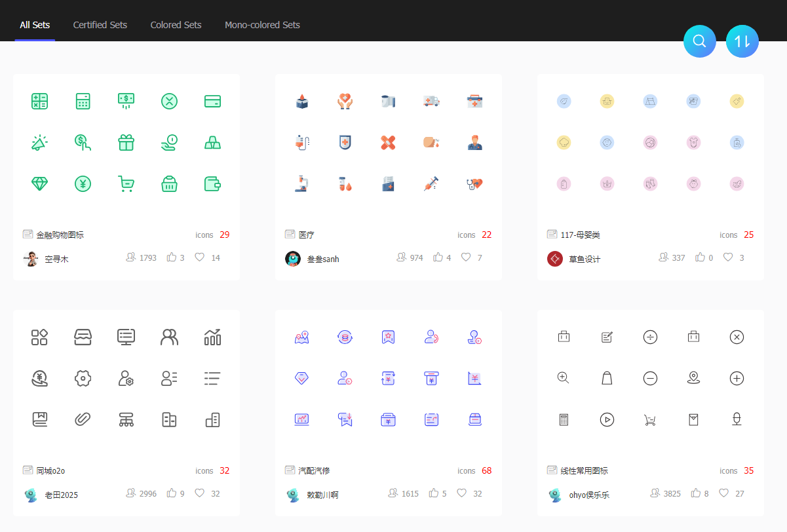This screenshot has height=532, width=787.
Task: Select the hands holding heart icon
Action: (345, 101)
